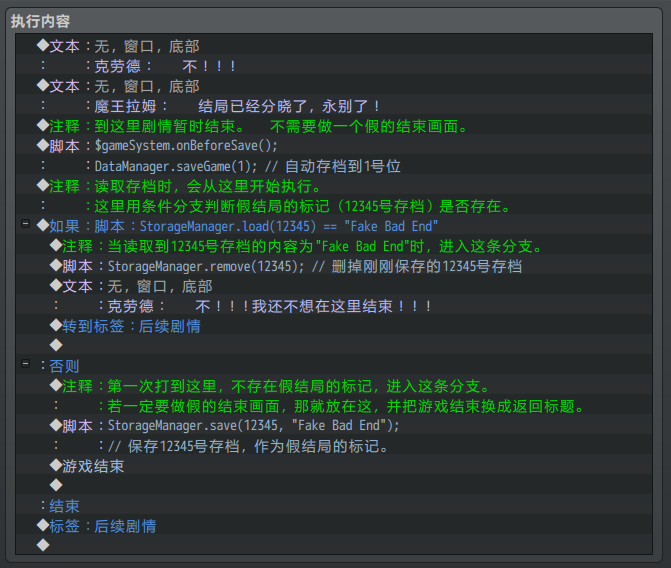This screenshot has height=568, width=671.
Task: Select the 转到标签：后续剧情 command
Action: pyautogui.click(x=334, y=326)
